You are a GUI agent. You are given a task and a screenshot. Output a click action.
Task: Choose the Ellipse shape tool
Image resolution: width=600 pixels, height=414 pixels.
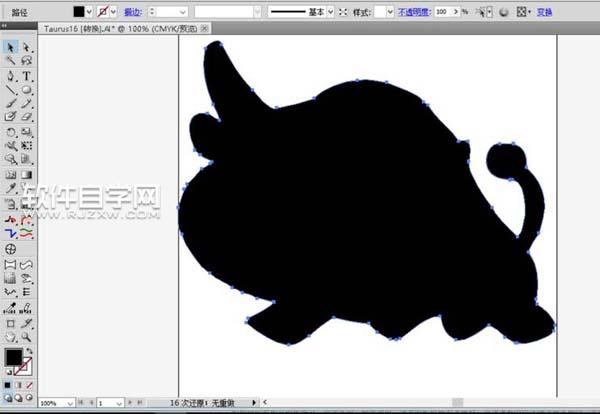coord(26,90)
